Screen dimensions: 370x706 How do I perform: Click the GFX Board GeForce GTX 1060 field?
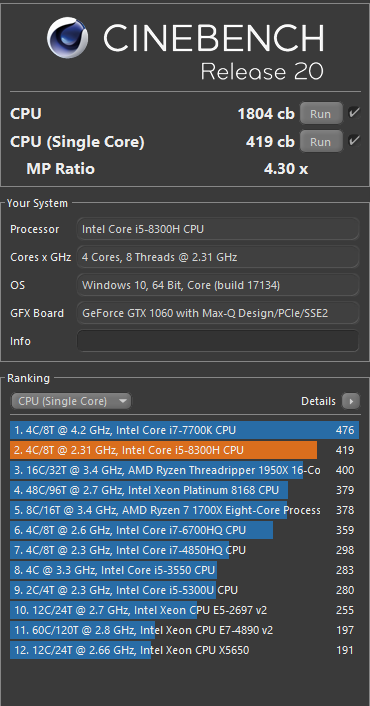[x=218, y=313]
